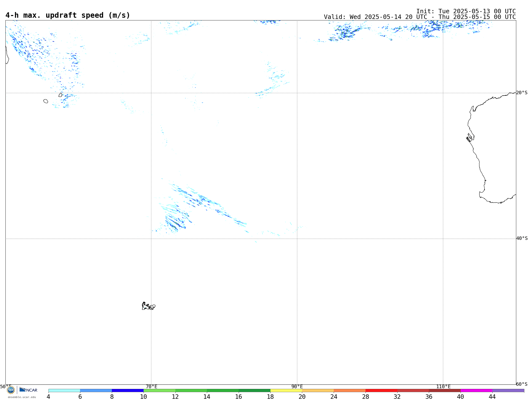
Task: Click the 60°S latitude label
Action: (522, 384)
